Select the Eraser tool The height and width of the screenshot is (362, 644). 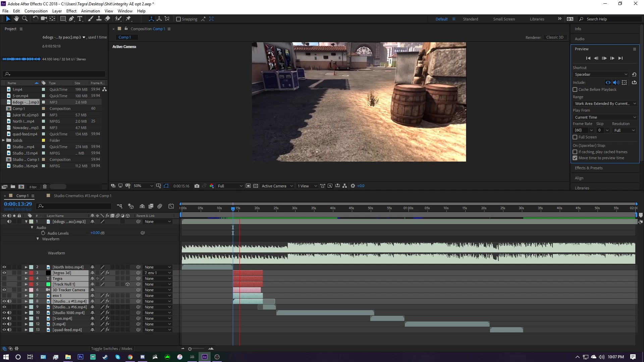[107, 19]
